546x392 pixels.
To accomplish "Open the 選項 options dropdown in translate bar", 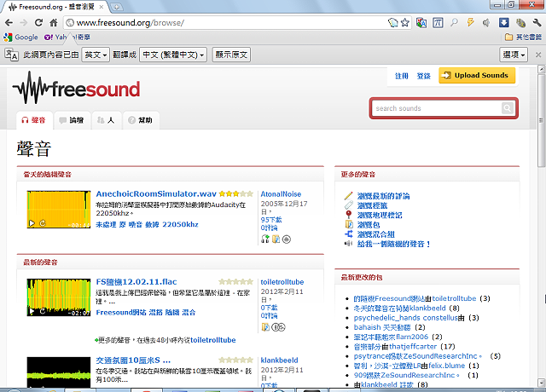I will [514, 55].
